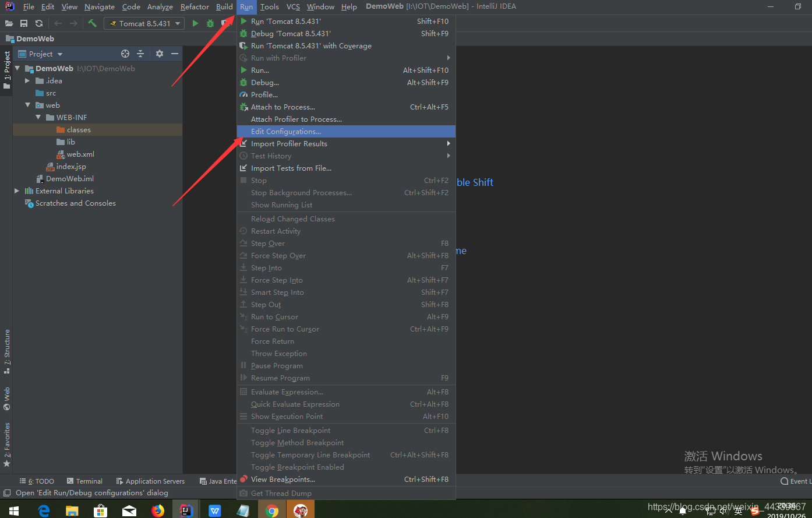
Task: Open the Project view selector dropdown
Action: tap(40, 54)
